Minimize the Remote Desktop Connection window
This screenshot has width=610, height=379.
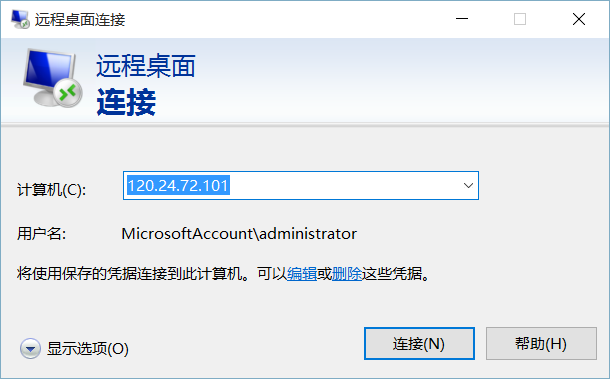[x=462, y=19]
